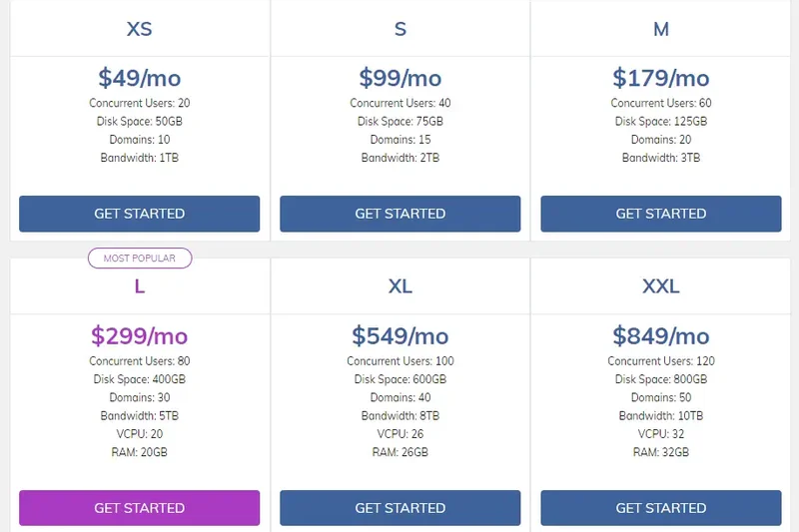Click Get Started for the S plan
The image size is (799, 532).
click(x=399, y=214)
